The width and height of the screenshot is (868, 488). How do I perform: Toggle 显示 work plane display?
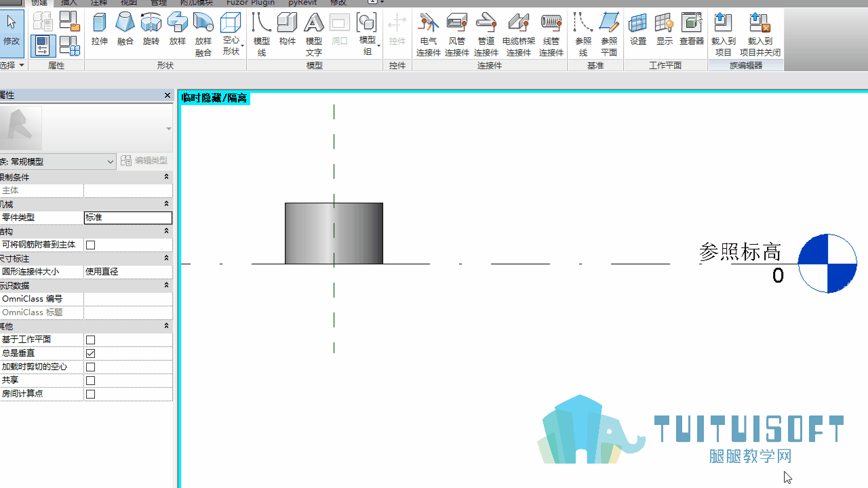[x=665, y=29]
